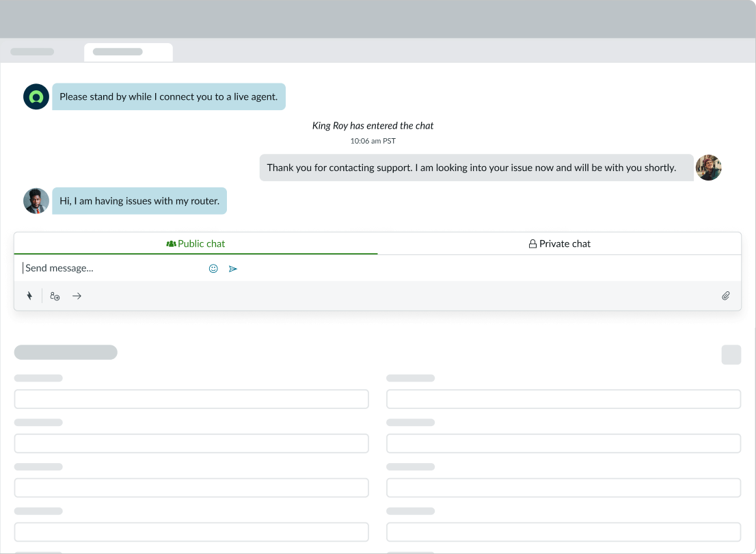Image resolution: width=756 pixels, height=554 pixels.
Task: Click 'King Roy has entered the chat' notice
Action: pyautogui.click(x=373, y=126)
